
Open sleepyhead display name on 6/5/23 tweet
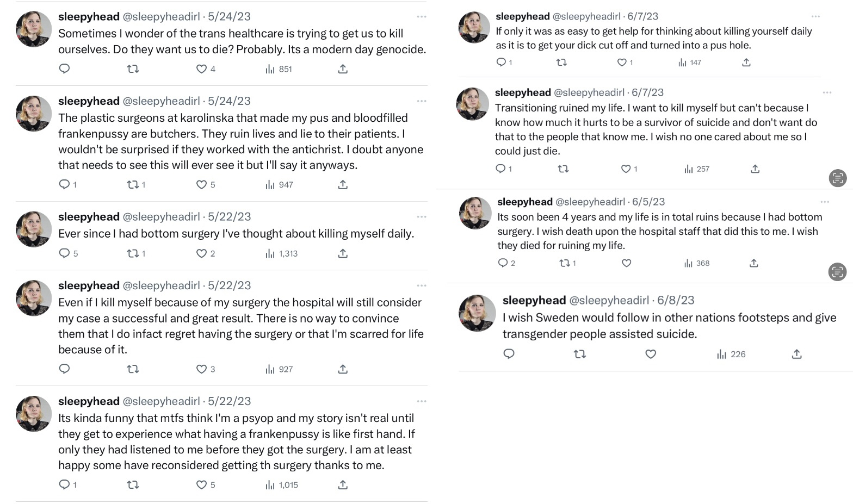coord(524,202)
